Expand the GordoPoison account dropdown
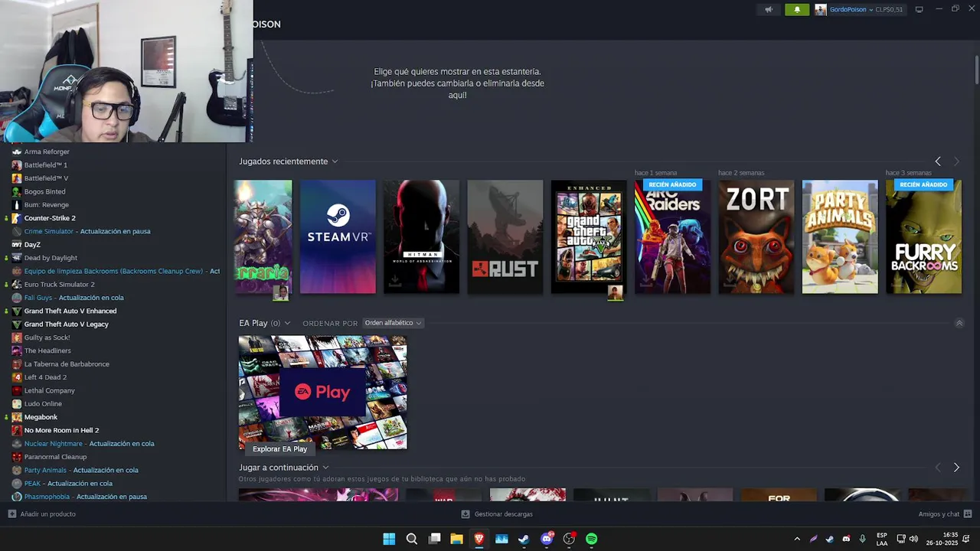 tap(871, 10)
